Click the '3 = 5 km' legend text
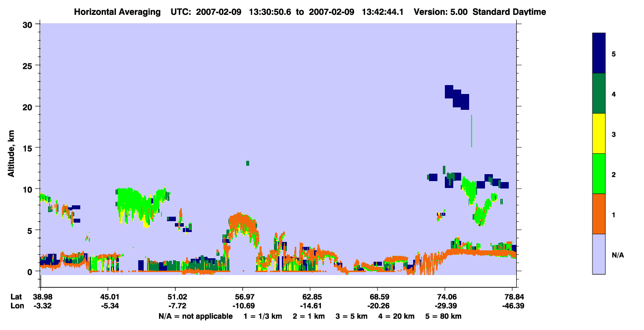Viewport: 644px width, 330px height. [352, 316]
